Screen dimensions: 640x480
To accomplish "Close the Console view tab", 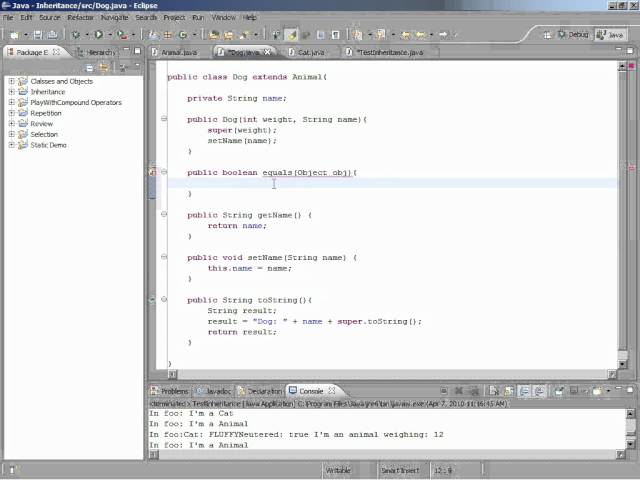I will click(x=332, y=391).
